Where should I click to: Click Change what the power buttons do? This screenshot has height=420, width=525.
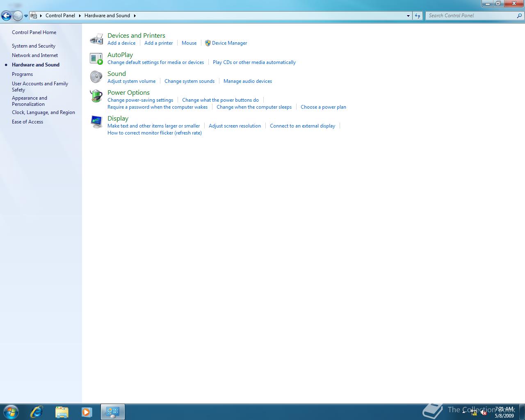click(x=220, y=100)
